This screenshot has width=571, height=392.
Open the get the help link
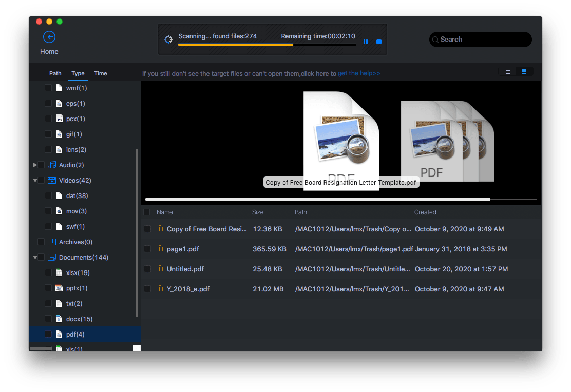pyautogui.click(x=359, y=73)
